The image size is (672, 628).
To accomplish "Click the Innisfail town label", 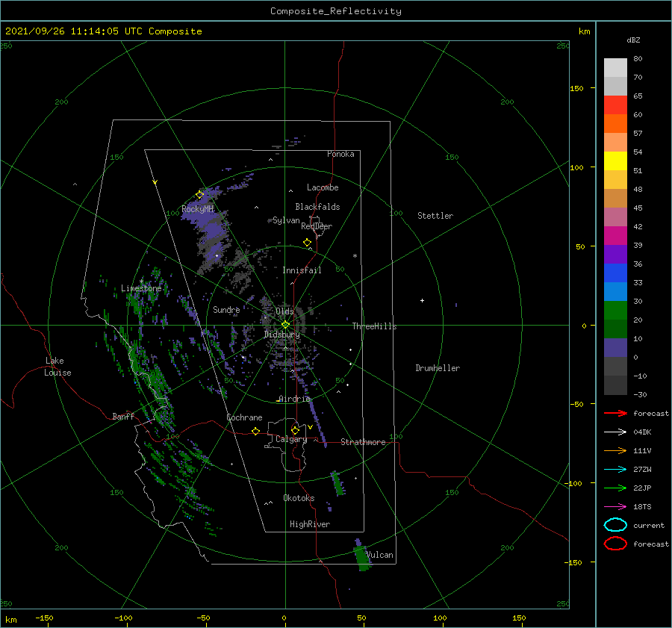I will pyautogui.click(x=302, y=270).
